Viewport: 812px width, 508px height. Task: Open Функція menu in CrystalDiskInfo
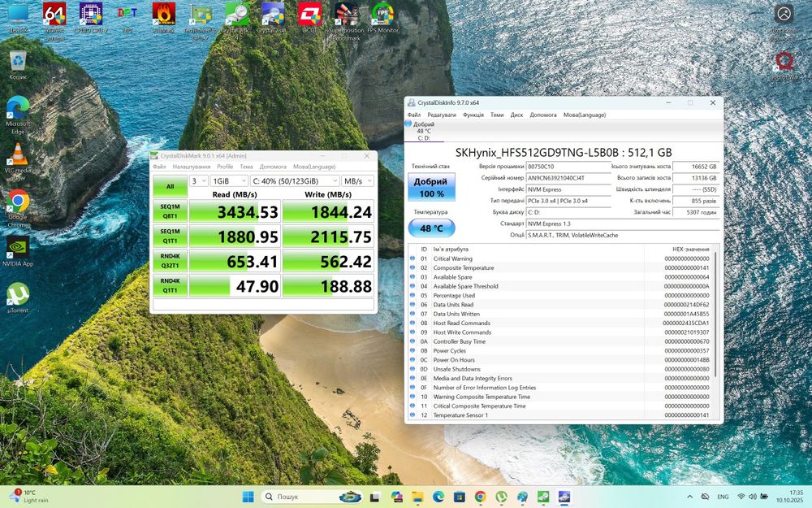click(x=473, y=115)
